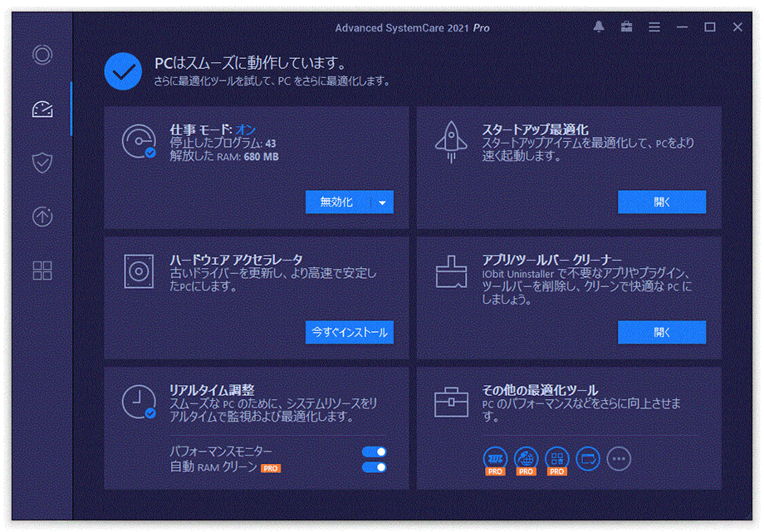
Task: Click the リアルタイム調整 clock icon
Action: [x=140, y=402]
